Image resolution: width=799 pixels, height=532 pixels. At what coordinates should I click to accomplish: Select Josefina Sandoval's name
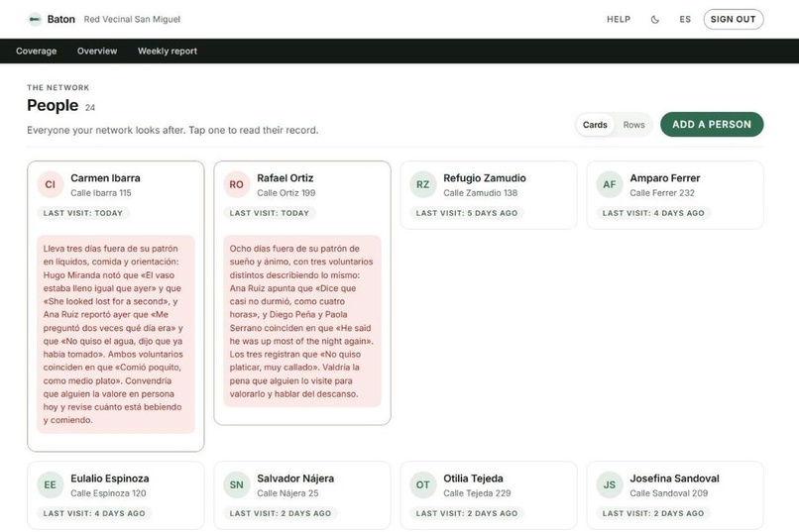tap(675, 479)
